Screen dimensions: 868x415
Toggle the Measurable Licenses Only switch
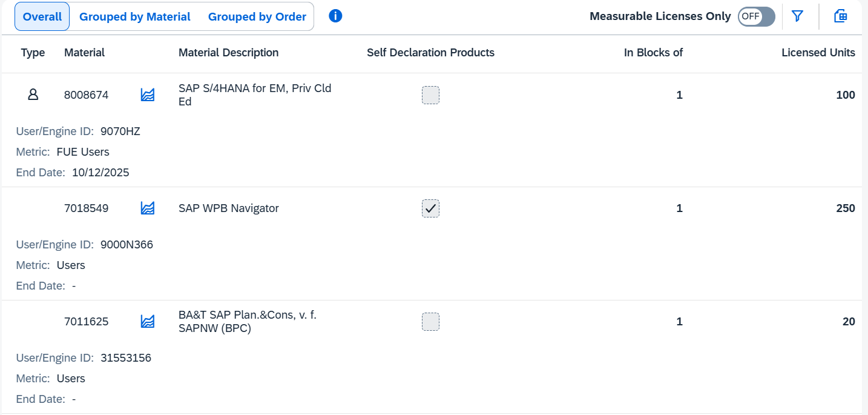click(756, 16)
